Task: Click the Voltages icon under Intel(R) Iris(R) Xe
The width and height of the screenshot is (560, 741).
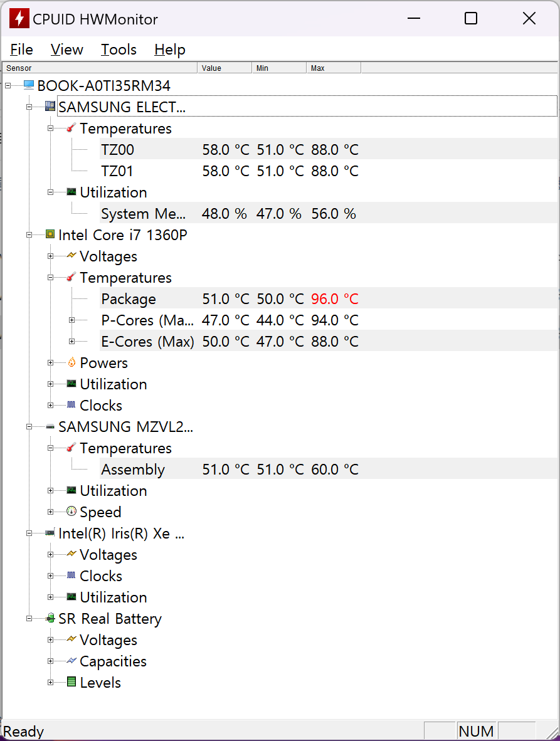Action: point(71,554)
